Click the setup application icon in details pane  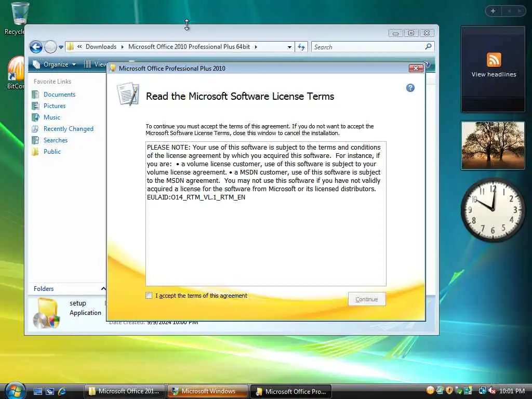click(x=47, y=313)
